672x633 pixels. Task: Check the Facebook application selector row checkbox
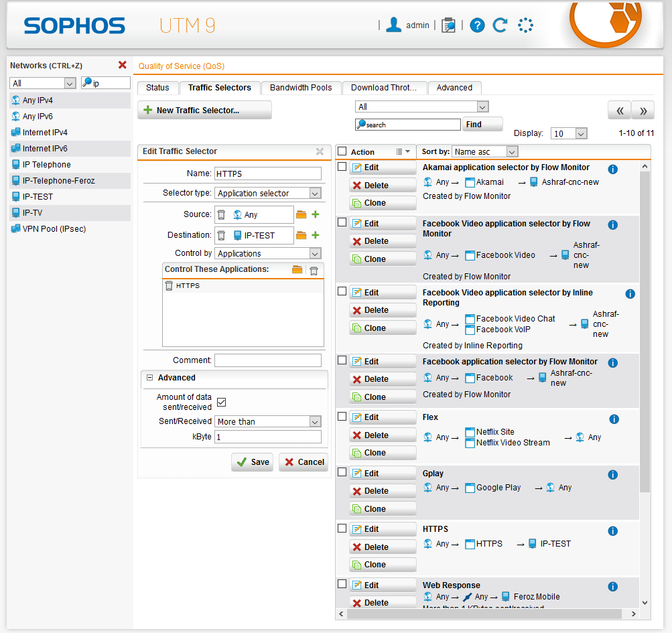pos(342,360)
